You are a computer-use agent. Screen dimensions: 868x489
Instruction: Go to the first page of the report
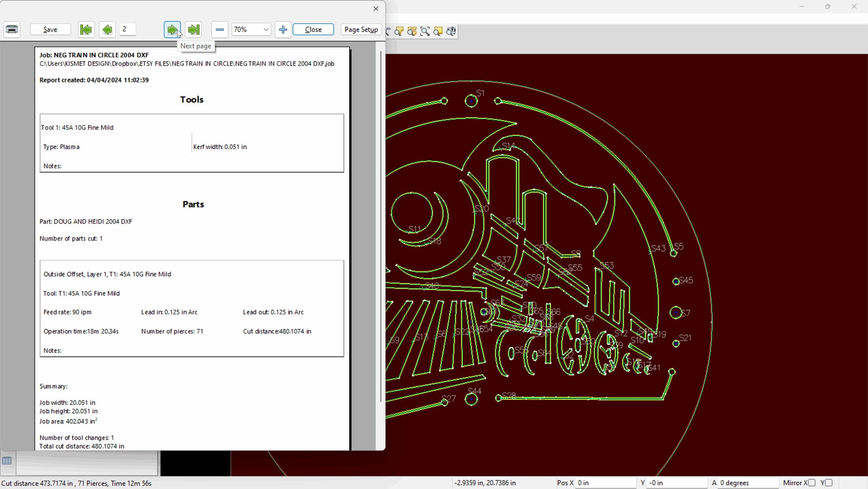[x=86, y=30]
